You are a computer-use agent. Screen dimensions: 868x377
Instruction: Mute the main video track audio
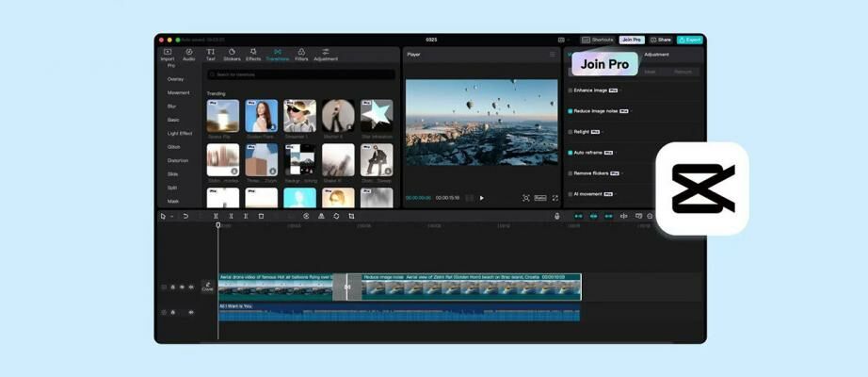tap(191, 287)
